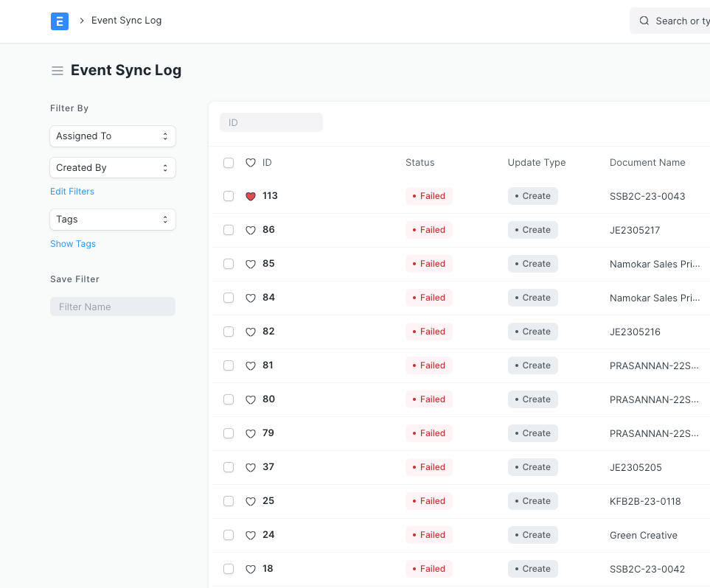
Task: Click the search magnifier icon
Action: [x=644, y=21]
